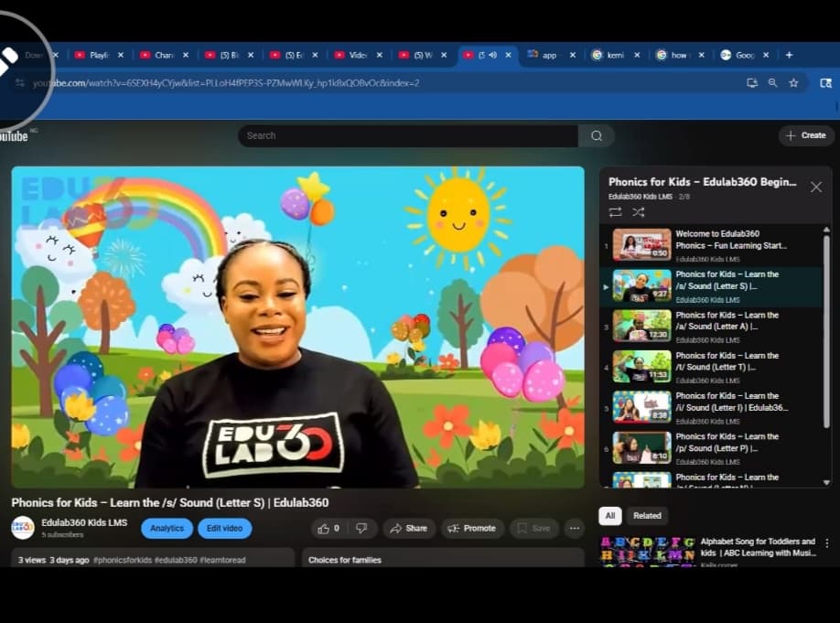Screen dimensions: 840x623
Task: Click the YouTube search magnifier button
Action: coord(597,136)
